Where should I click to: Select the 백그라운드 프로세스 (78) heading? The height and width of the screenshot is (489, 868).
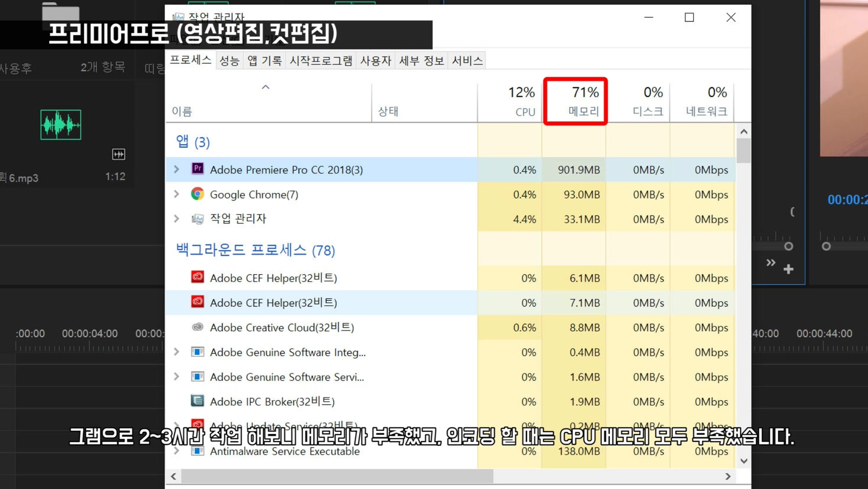pyautogui.click(x=256, y=250)
